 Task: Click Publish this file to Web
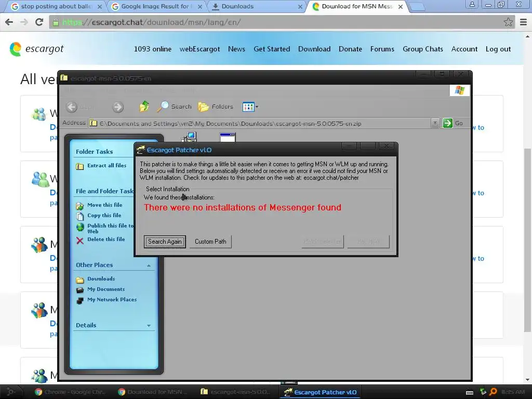pyautogui.click(x=105, y=229)
